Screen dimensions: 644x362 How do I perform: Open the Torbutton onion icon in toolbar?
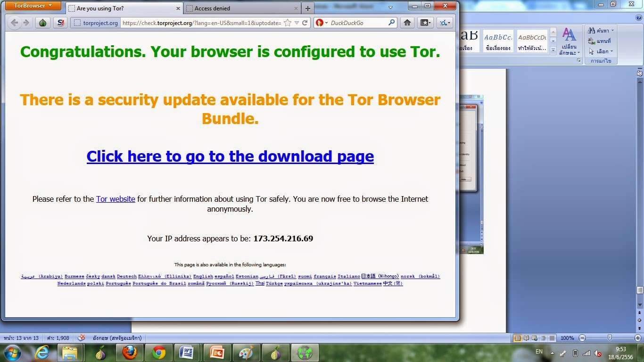point(43,23)
